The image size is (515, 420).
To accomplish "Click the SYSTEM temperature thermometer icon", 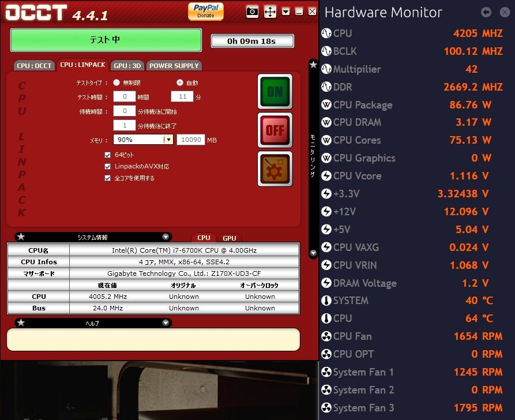I will click(326, 301).
